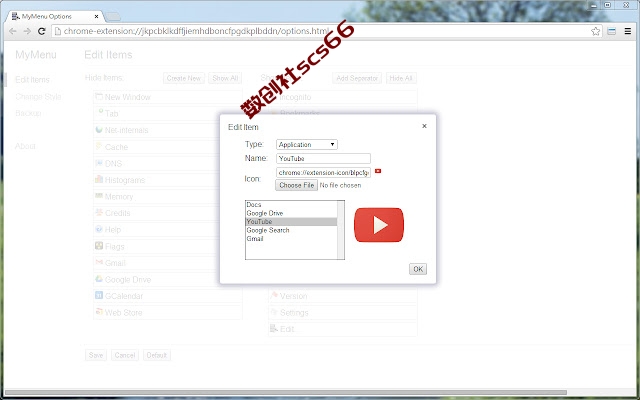Click the Show All button

click(225, 78)
